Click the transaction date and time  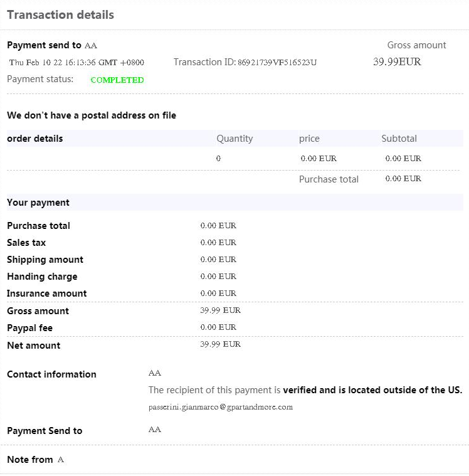[76, 62]
